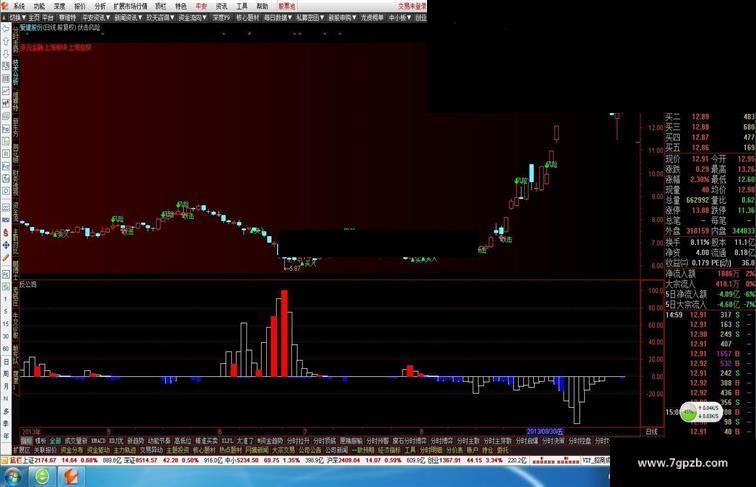
Task: Open the 报价 menu
Action: pos(80,6)
